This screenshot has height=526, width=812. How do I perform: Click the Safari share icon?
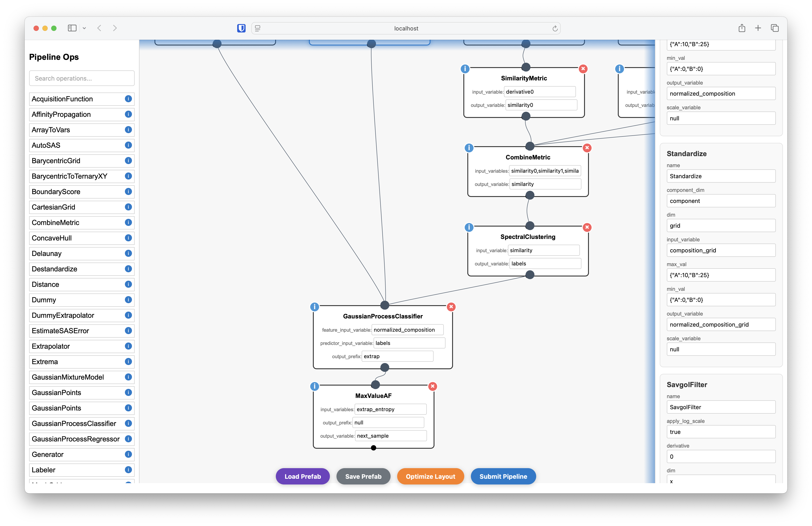[742, 28]
